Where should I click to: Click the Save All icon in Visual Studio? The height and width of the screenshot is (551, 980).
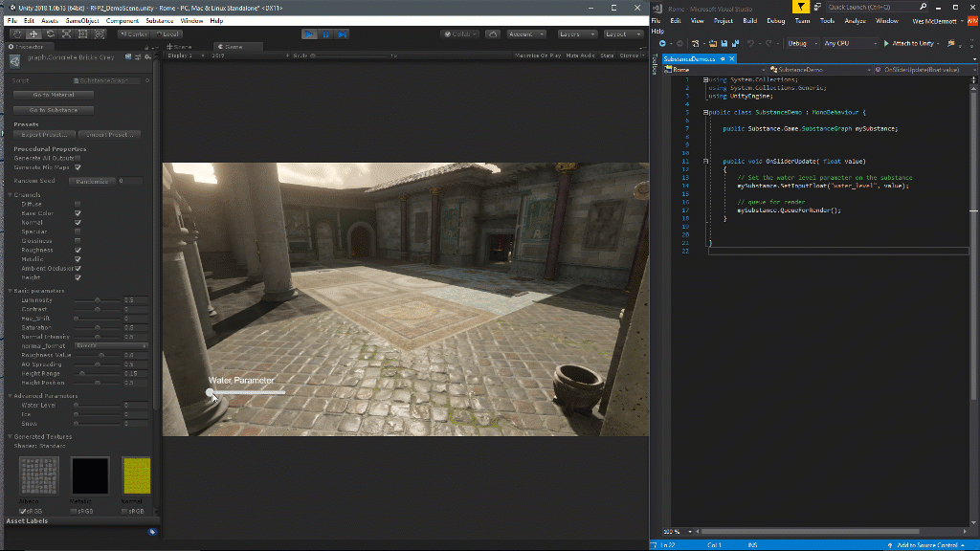click(x=735, y=44)
